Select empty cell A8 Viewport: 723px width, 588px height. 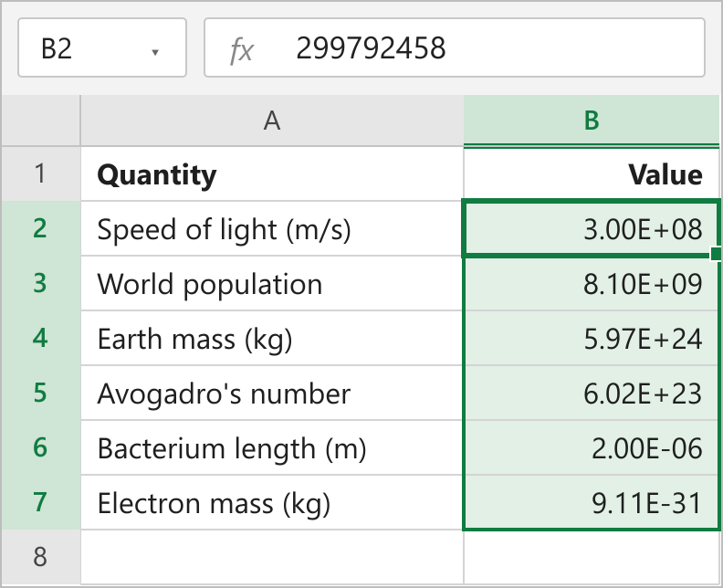click(272, 557)
